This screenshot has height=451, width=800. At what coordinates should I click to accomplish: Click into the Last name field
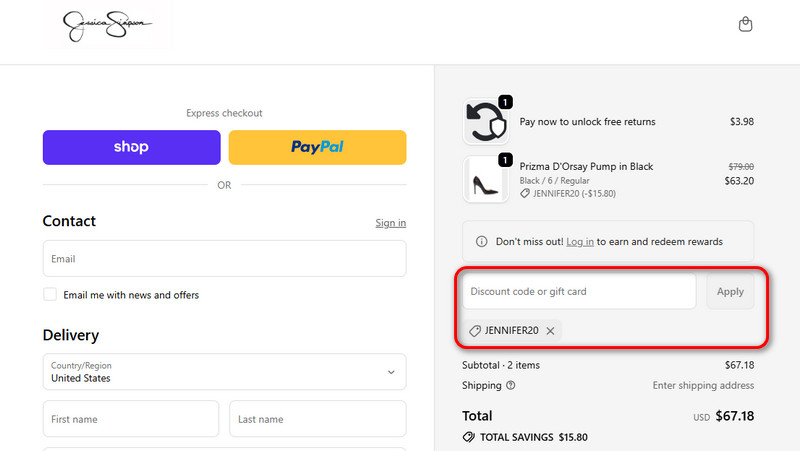(317, 419)
